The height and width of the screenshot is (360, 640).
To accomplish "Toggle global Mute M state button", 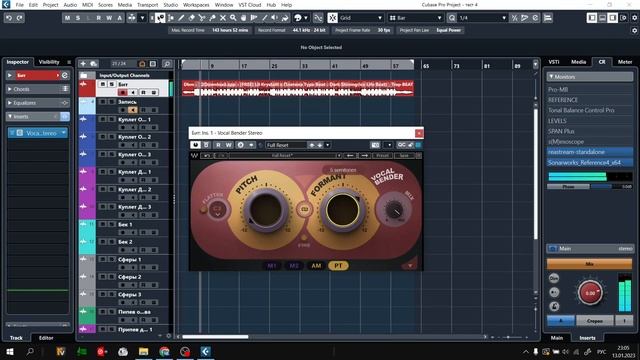I will pyautogui.click(x=67, y=18).
